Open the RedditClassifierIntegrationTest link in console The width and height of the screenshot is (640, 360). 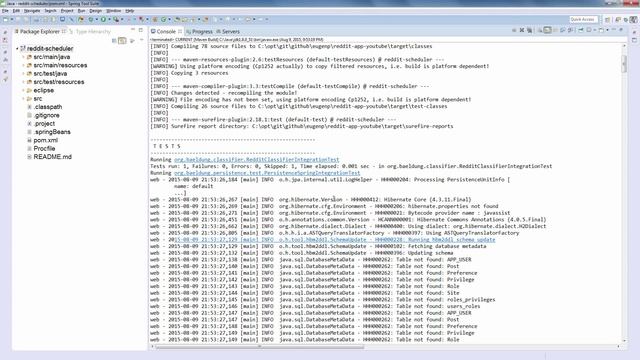[256, 160]
